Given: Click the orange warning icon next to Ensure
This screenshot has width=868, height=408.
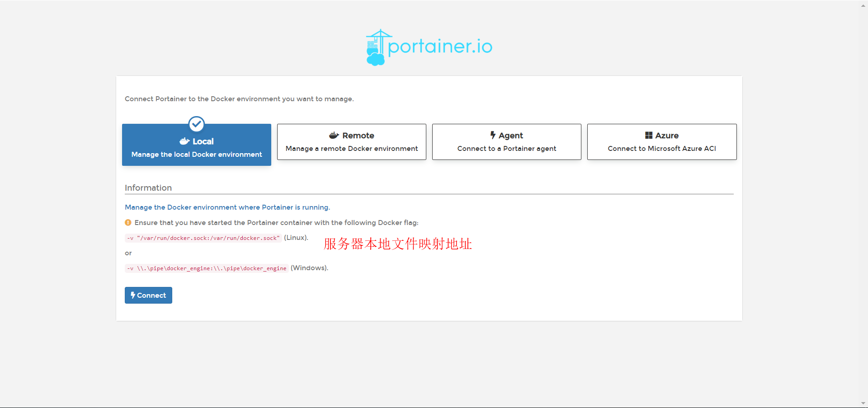Looking at the screenshot, I should pos(128,222).
